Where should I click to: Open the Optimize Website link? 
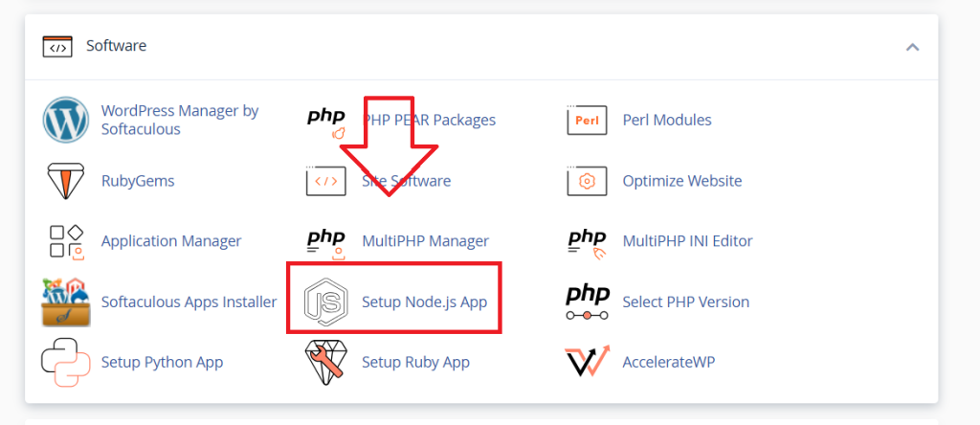click(681, 181)
